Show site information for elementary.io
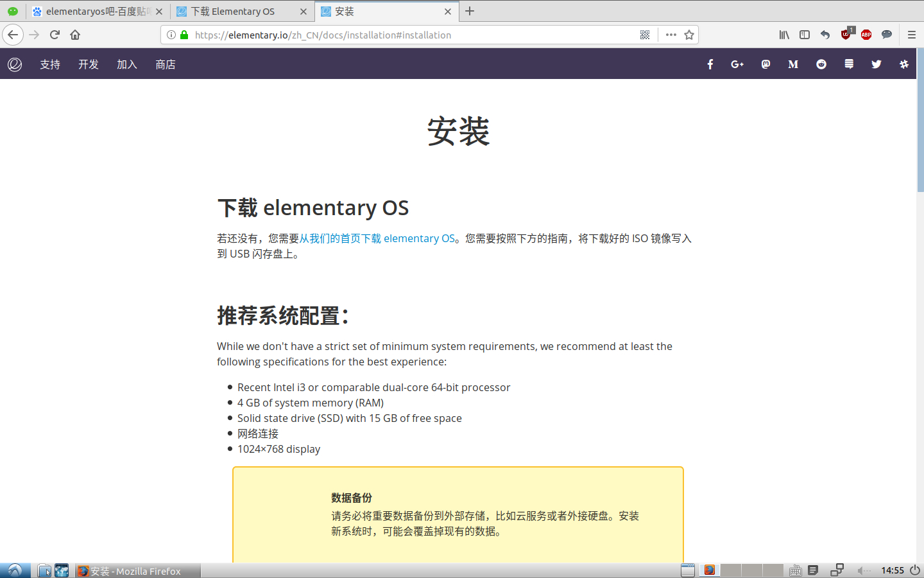The height and width of the screenshot is (578, 924). coord(171,35)
